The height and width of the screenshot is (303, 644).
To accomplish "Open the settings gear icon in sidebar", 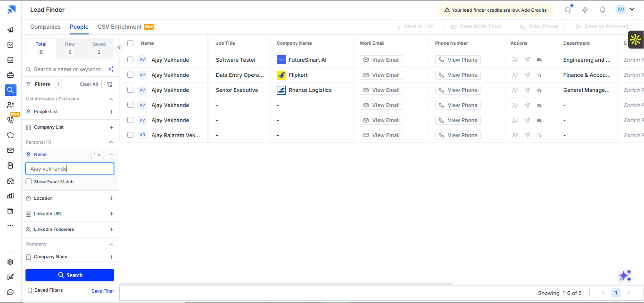I will tap(10, 262).
